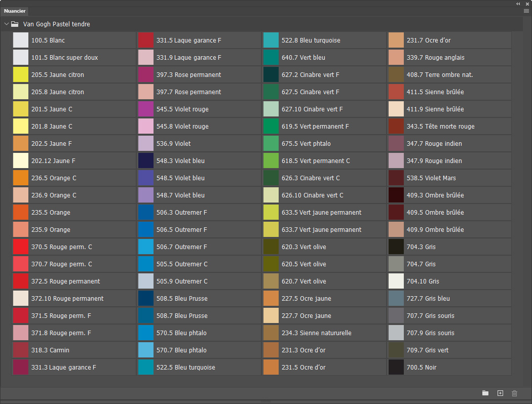Click the "640.7 Vert bleu" label
Image resolution: width=532 pixels, height=404 pixels.
303,58
